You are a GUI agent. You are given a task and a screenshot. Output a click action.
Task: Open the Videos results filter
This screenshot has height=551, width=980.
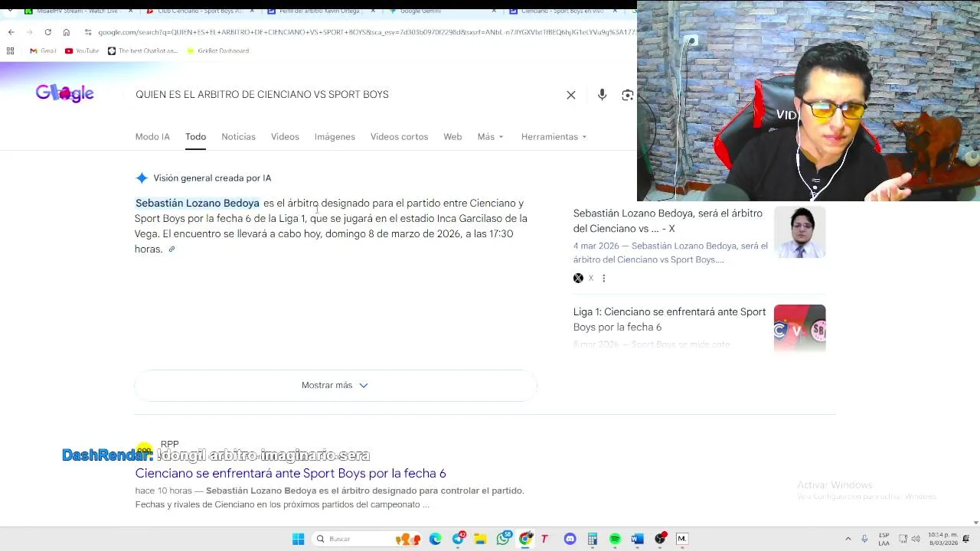click(x=285, y=136)
